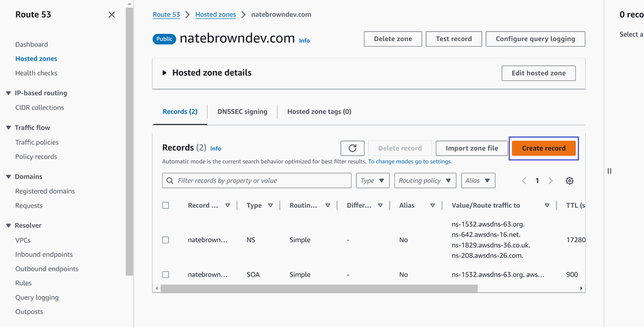Open CIDR collections in sidebar
The width and height of the screenshot is (644, 327).
point(40,108)
